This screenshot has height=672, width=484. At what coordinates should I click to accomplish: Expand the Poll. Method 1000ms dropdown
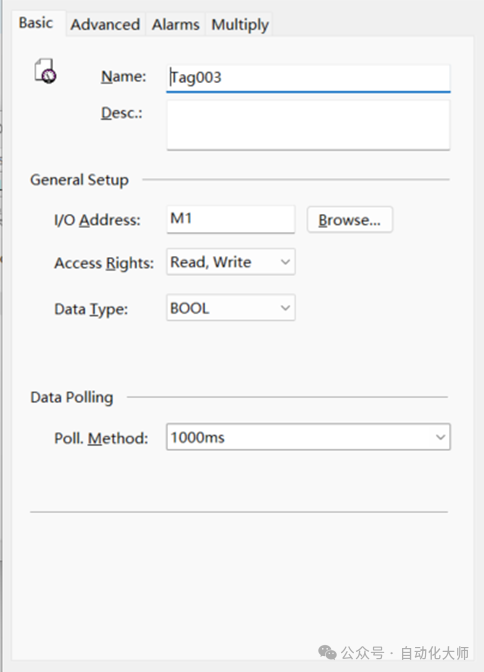[308, 437]
